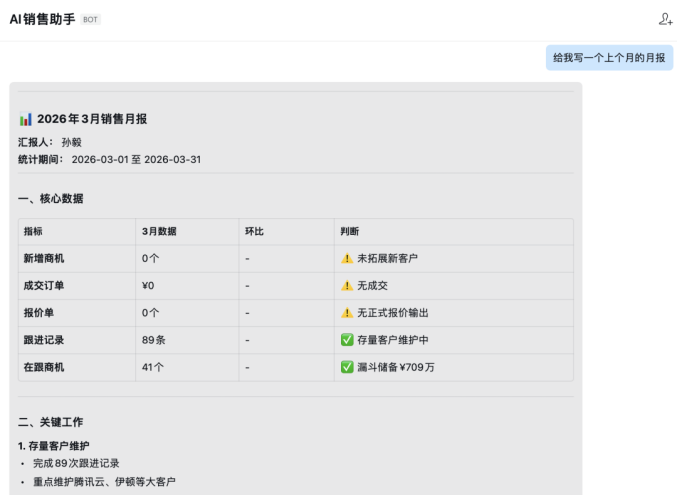Click the 环比 column header
Screen dimensions: 678x496
[x=254, y=231]
